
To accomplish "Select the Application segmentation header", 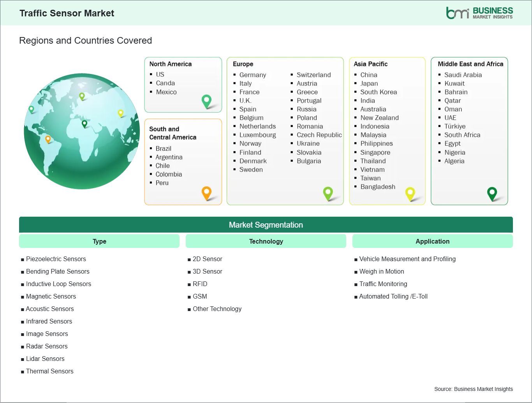I will point(433,241).
